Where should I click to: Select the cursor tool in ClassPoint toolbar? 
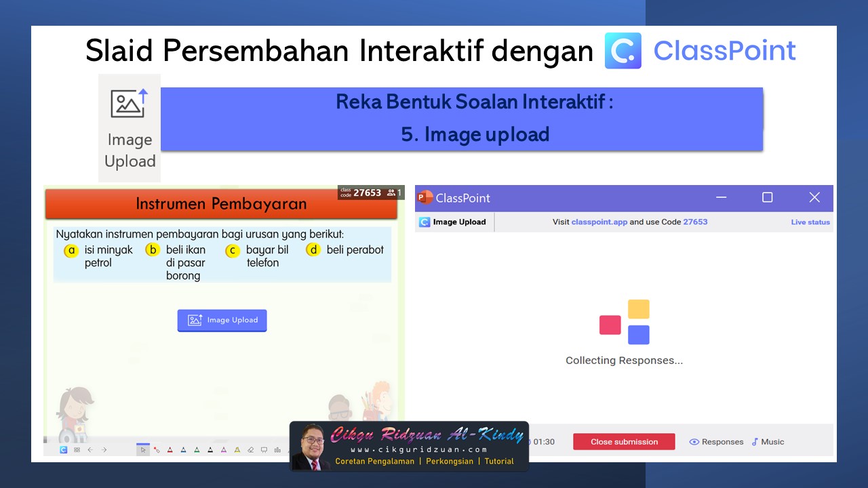click(143, 449)
